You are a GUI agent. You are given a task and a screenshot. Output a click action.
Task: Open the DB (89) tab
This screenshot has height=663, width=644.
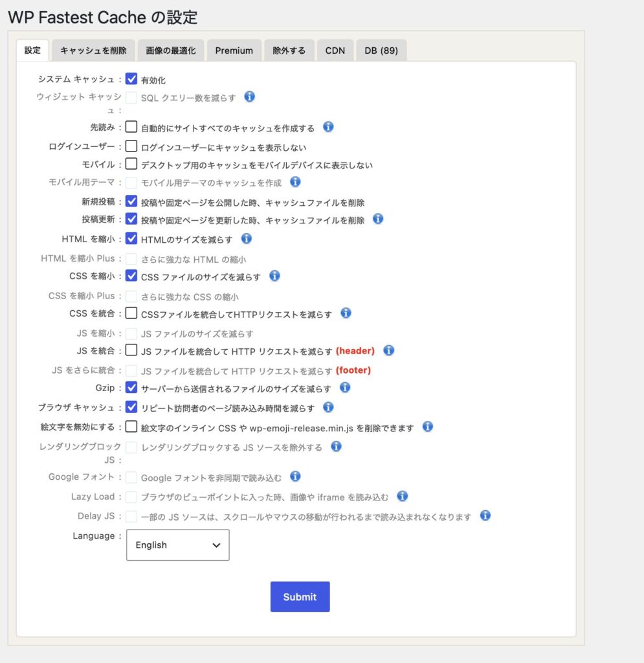381,51
